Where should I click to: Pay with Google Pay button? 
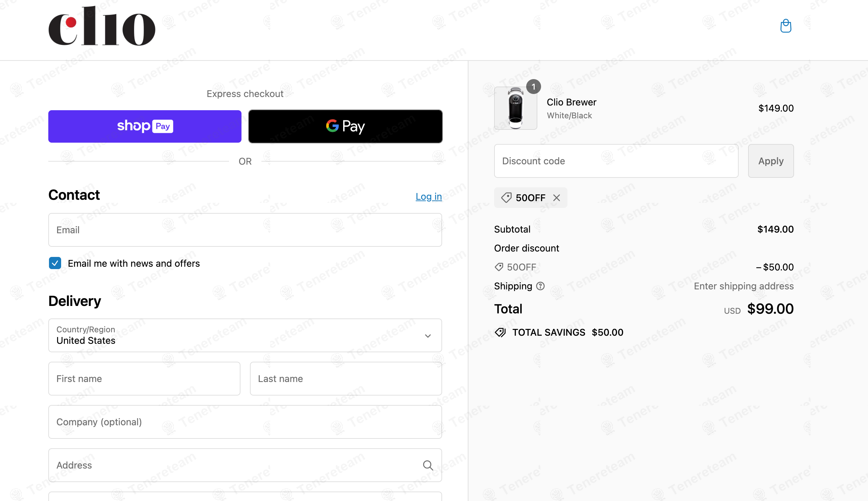[x=345, y=126]
